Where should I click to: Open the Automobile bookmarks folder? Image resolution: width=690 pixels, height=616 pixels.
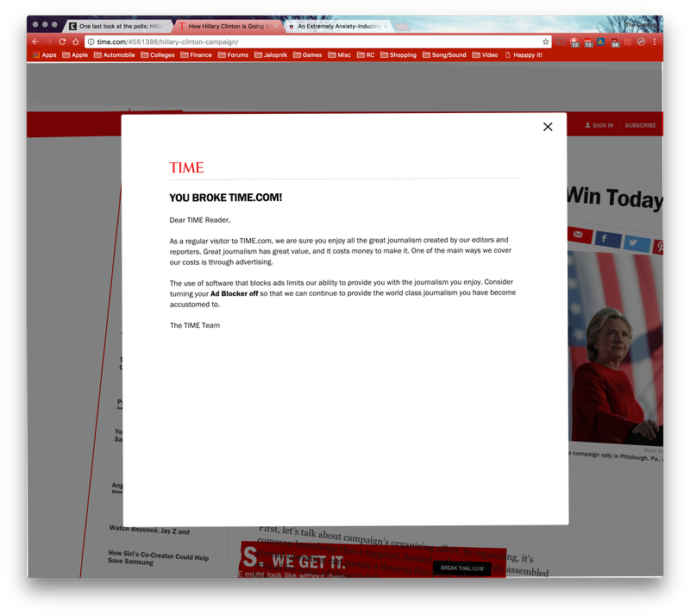[115, 55]
